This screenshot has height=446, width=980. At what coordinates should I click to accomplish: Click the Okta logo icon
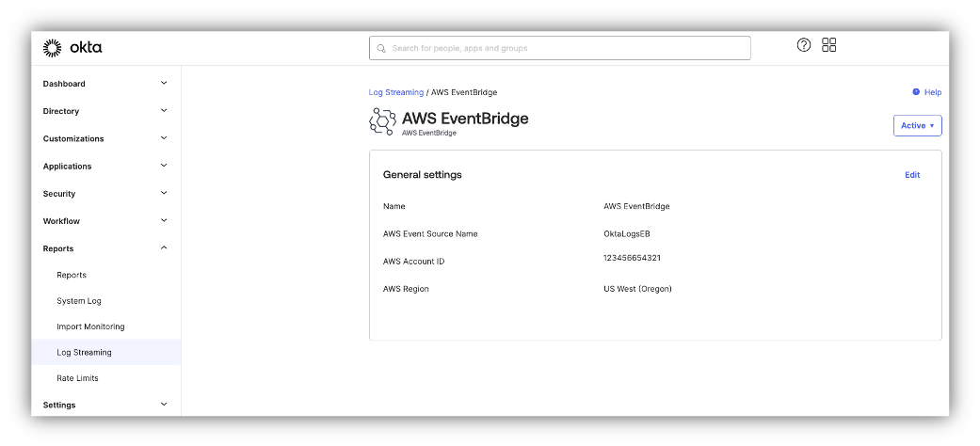click(52, 47)
